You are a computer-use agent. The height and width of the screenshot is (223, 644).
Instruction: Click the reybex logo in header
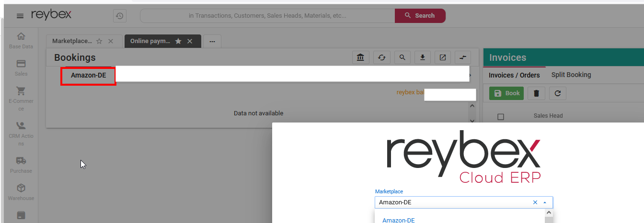point(51,15)
